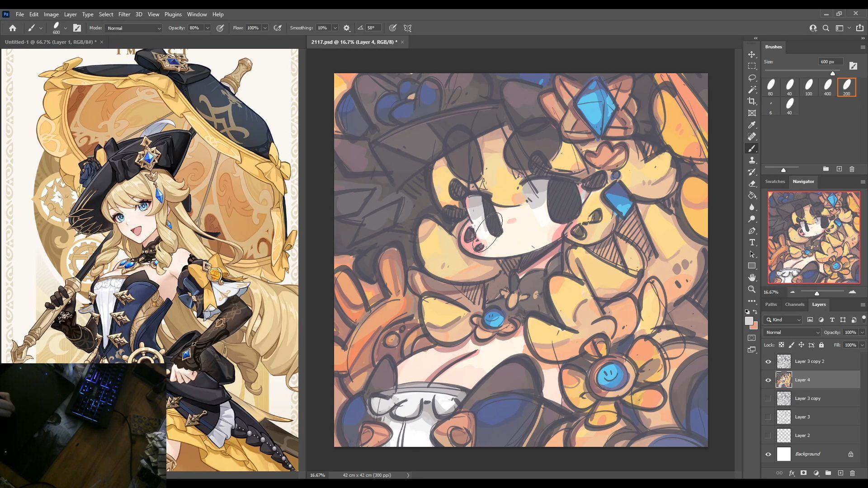Expand the layer Fill dropdown

[x=862, y=345]
